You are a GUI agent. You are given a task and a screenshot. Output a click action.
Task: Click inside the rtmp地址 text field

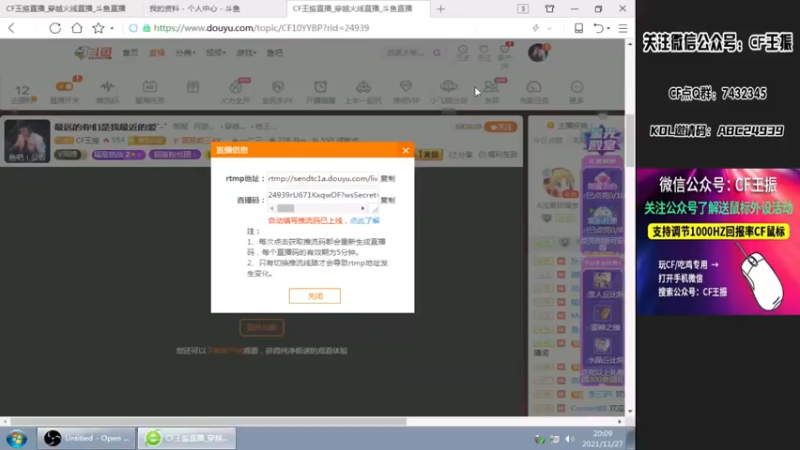coord(322,179)
